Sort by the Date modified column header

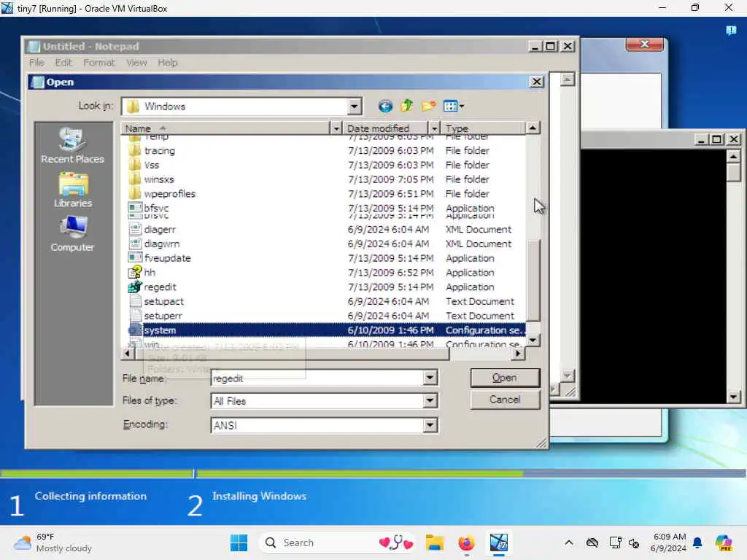click(386, 128)
